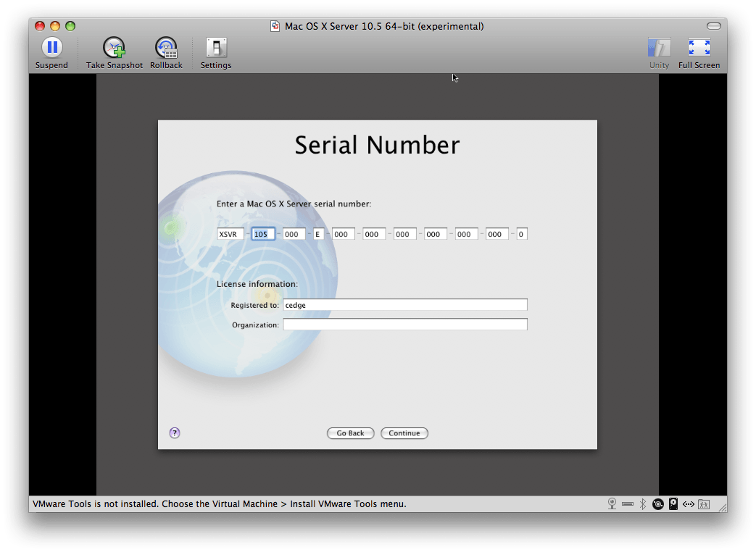Suspend the virtual machine
The image size is (756, 552).
(51, 53)
